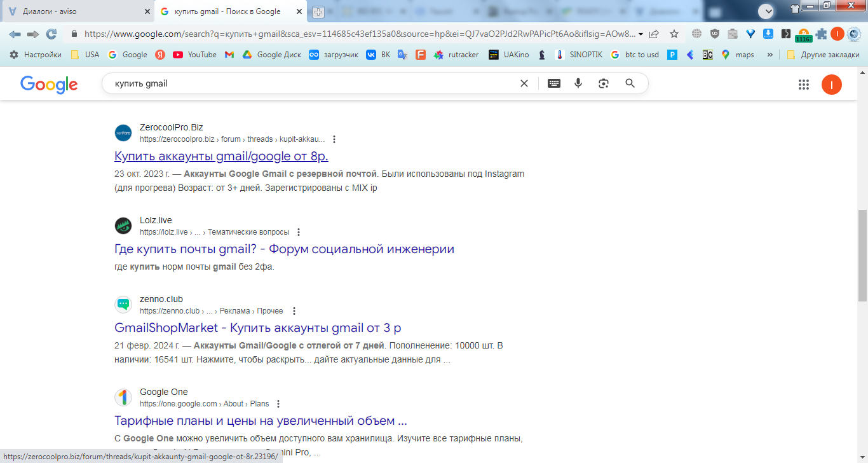
Task: Open the YouTube bookmark
Action: (x=194, y=55)
